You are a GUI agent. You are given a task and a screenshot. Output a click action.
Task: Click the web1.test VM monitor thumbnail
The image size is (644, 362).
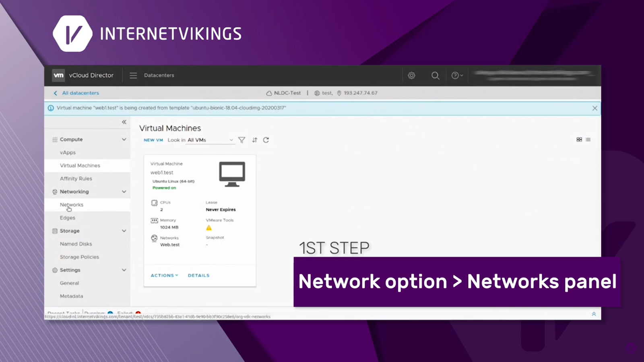point(232,174)
